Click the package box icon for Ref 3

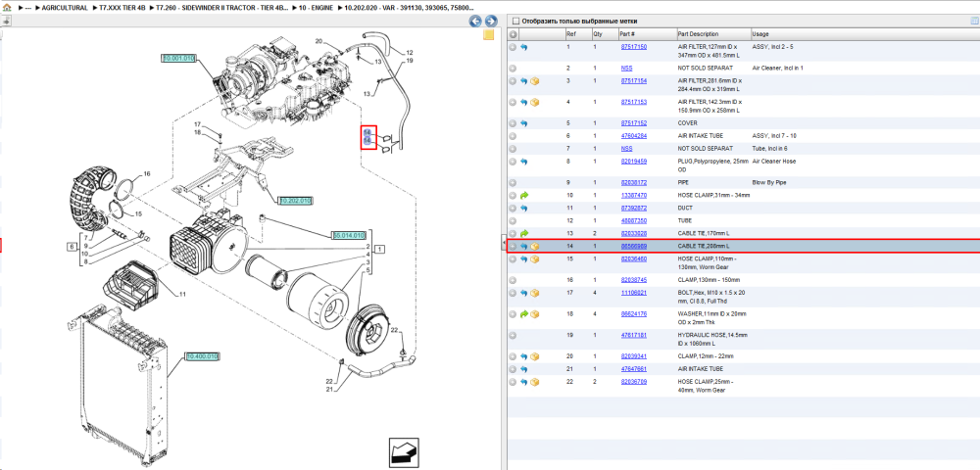pyautogui.click(x=535, y=81)
